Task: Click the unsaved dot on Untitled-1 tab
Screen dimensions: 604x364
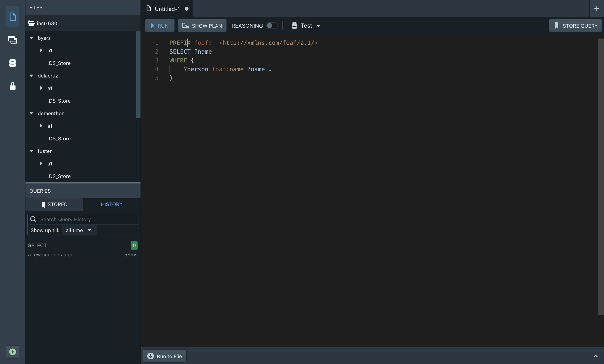Action: 186,9
